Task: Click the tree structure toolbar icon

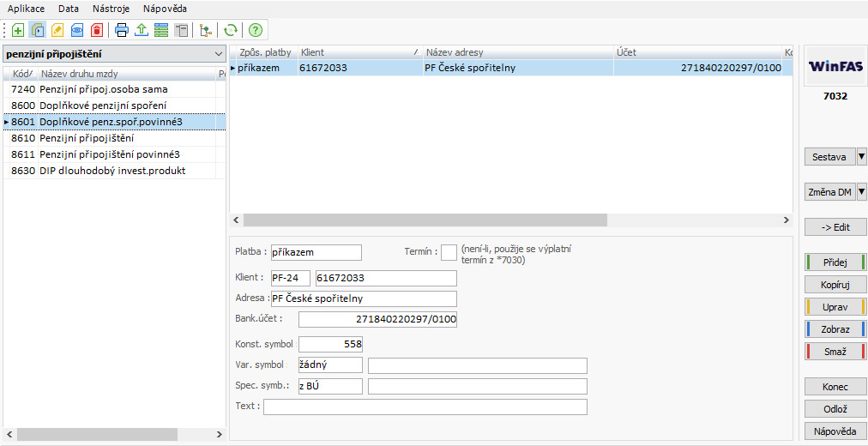Action: pyautogui.click(x=205, y=30)
